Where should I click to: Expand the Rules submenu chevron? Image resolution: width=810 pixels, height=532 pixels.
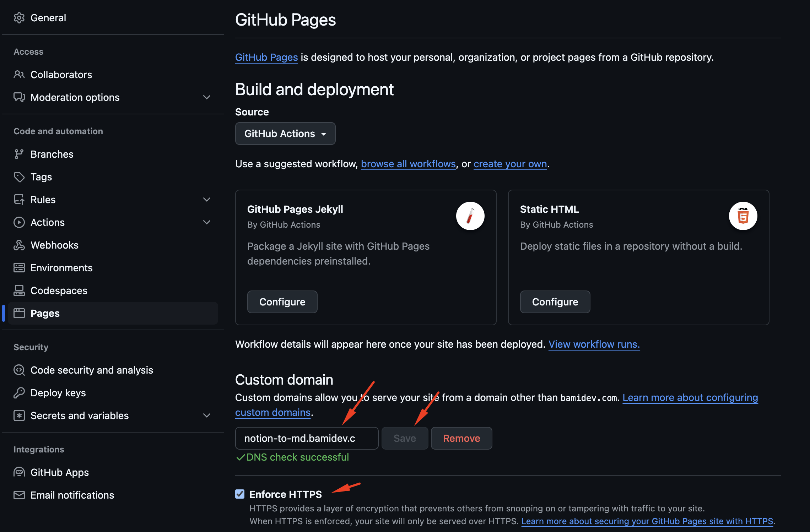207,200
